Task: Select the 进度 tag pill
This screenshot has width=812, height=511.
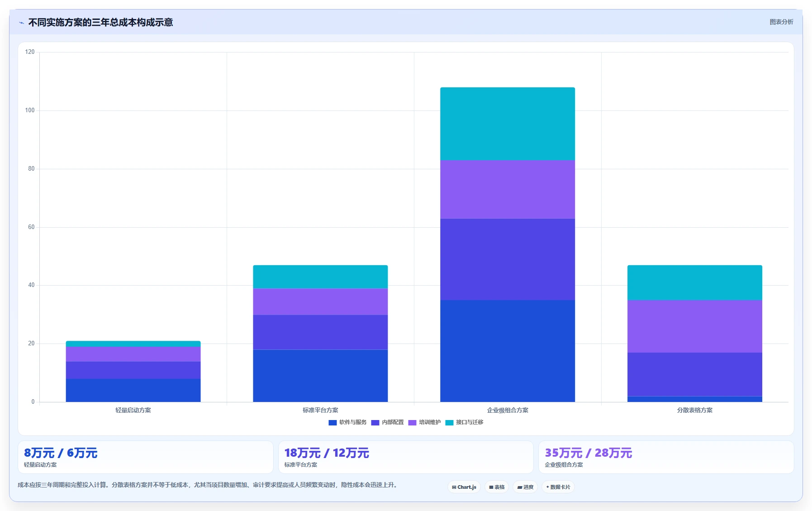Action: [525, 487]
